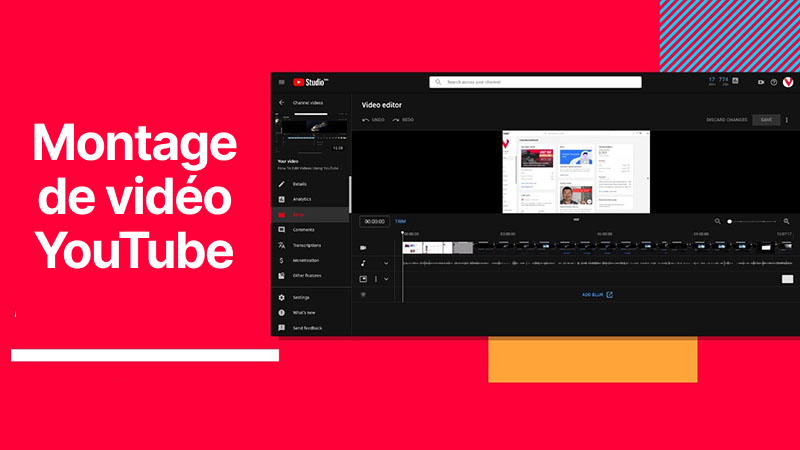The width and height of the screenshot is (800, 450).
Task: Click the timeline zoom slider handle
Action: pos(730,221)
